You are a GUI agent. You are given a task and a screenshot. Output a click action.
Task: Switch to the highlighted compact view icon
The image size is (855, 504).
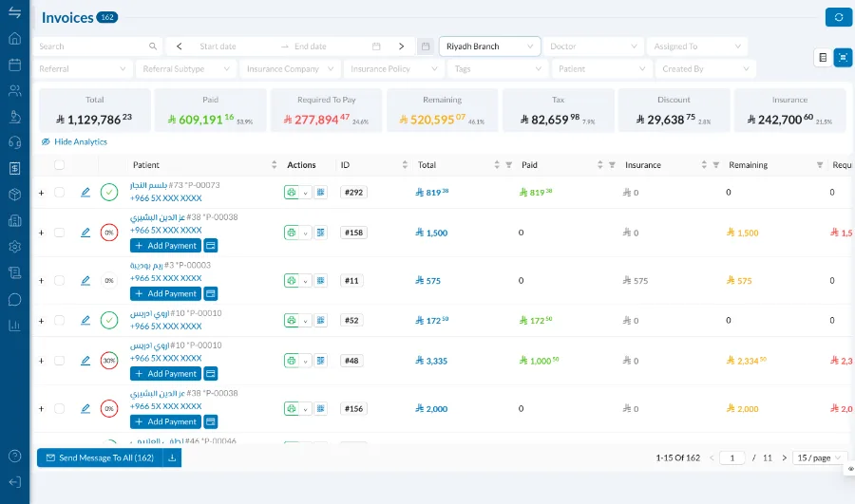pyautogui.click(x=843, y=57)
